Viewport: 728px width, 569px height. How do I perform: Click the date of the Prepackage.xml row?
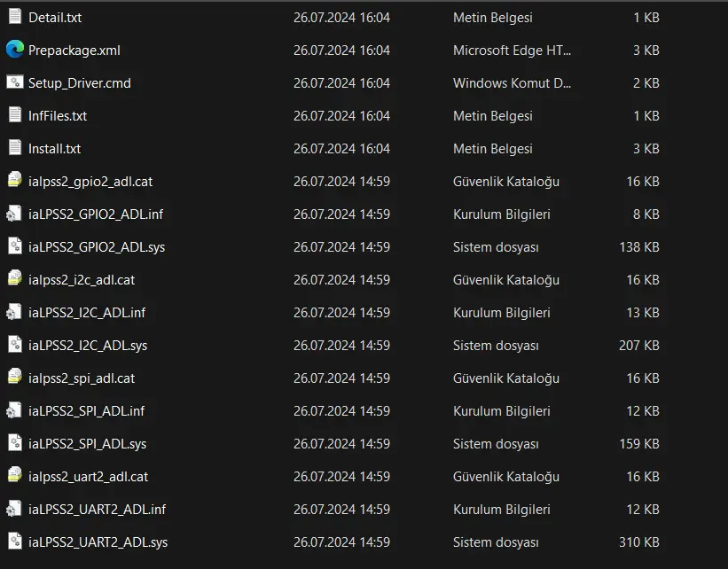341,51
